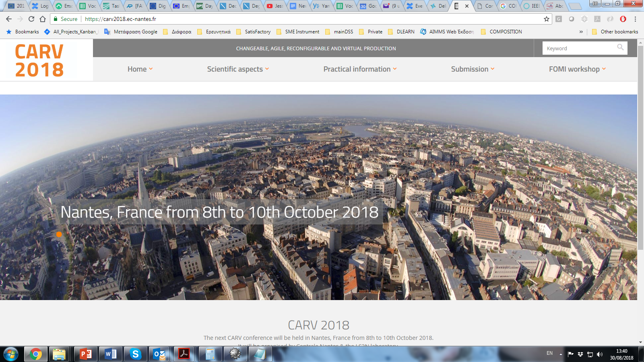Open the Other bookmarks folder
This screenshot has height=362, width=644.
coord(615,32)
